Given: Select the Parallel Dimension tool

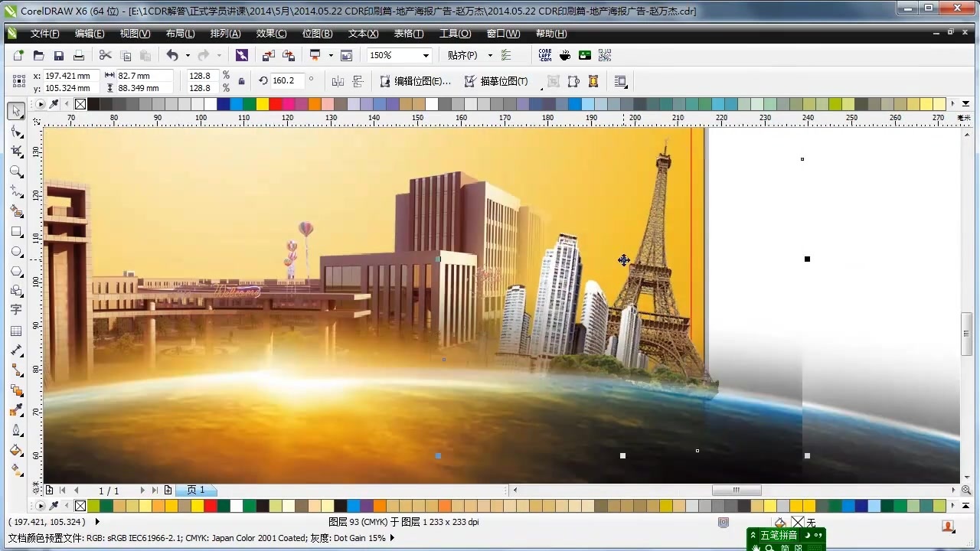Looking at the screenshot, I should (x=16, y=350).
